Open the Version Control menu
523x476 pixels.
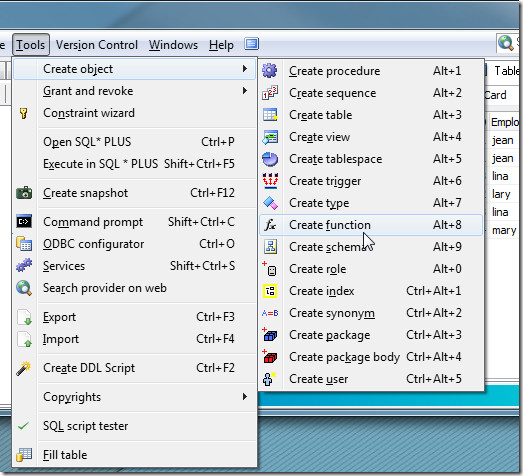pyautogui.click(x=97, y=45)
